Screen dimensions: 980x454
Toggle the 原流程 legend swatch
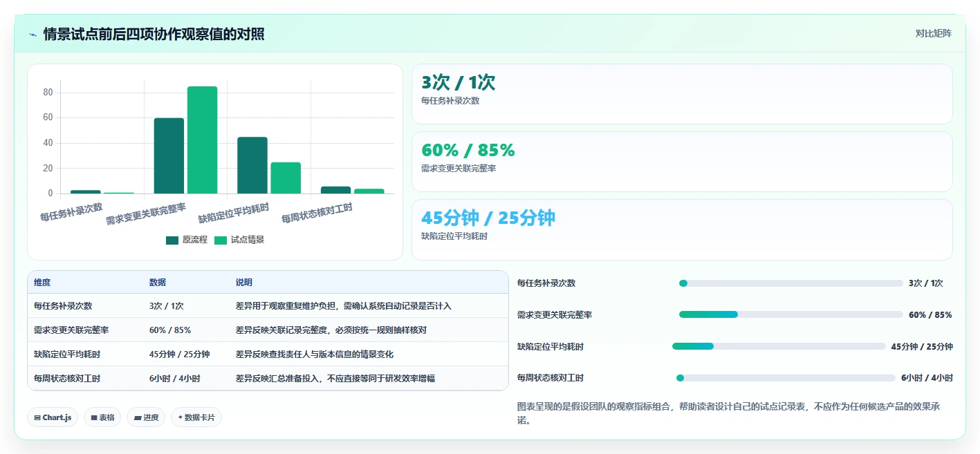[x=172, y=240]
